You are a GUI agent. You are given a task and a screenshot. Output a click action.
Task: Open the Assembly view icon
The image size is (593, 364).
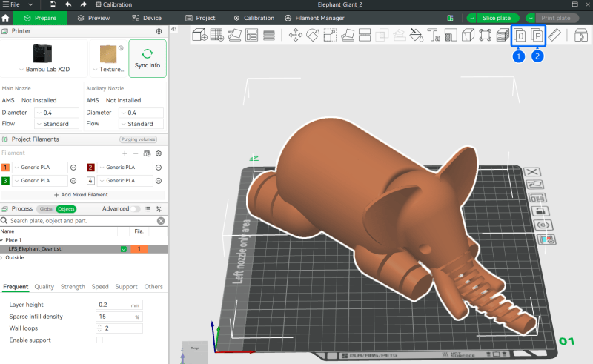(x=580, y=35)
